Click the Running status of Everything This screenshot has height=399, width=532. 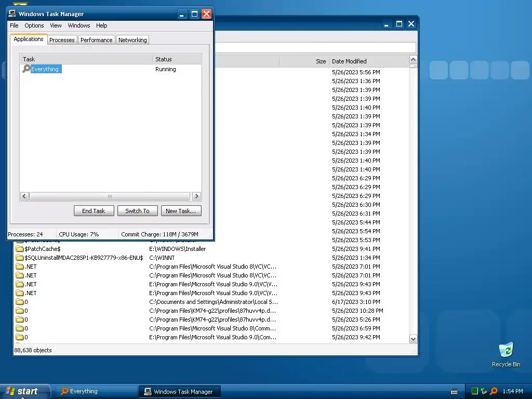[x=166, y=69]
